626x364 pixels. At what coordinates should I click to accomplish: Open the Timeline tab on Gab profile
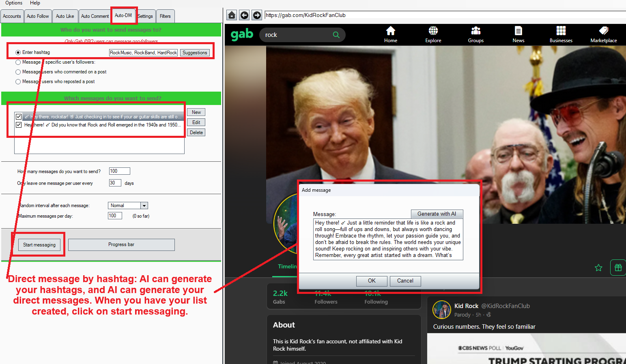click(x=287, y=266)
